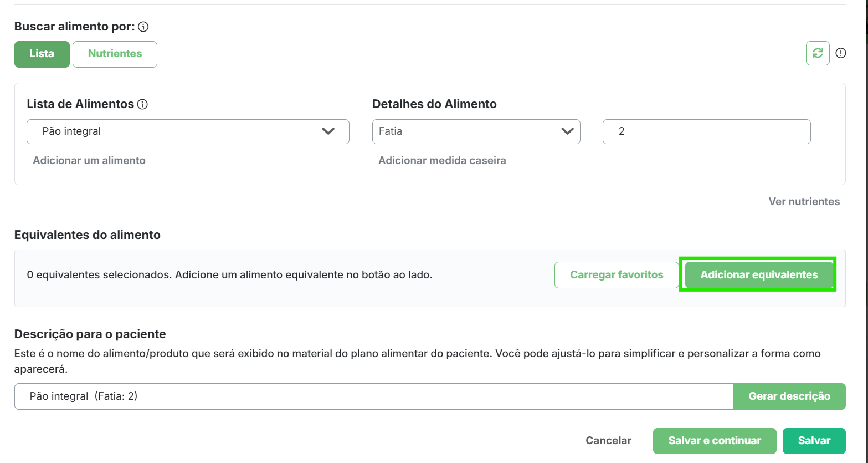Focus the quantity field showing 2

pos(706,131)
